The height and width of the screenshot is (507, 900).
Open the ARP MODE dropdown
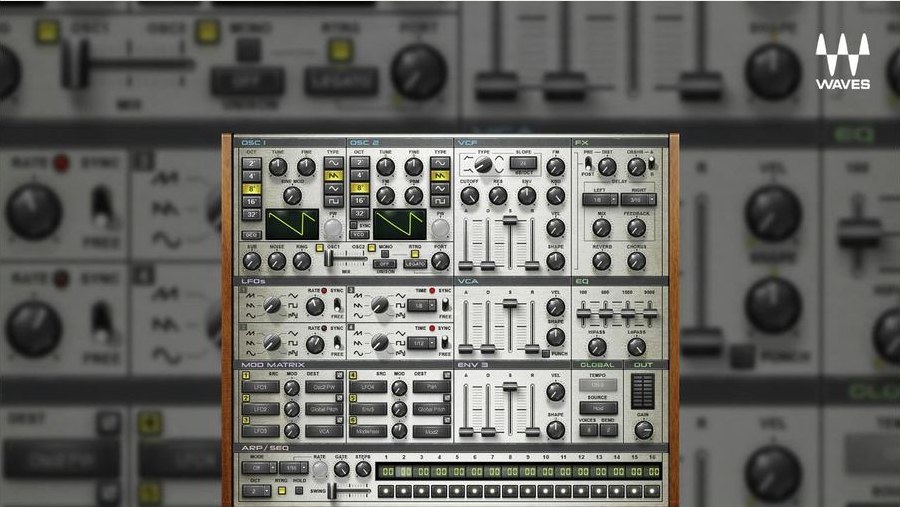point(259,469)
